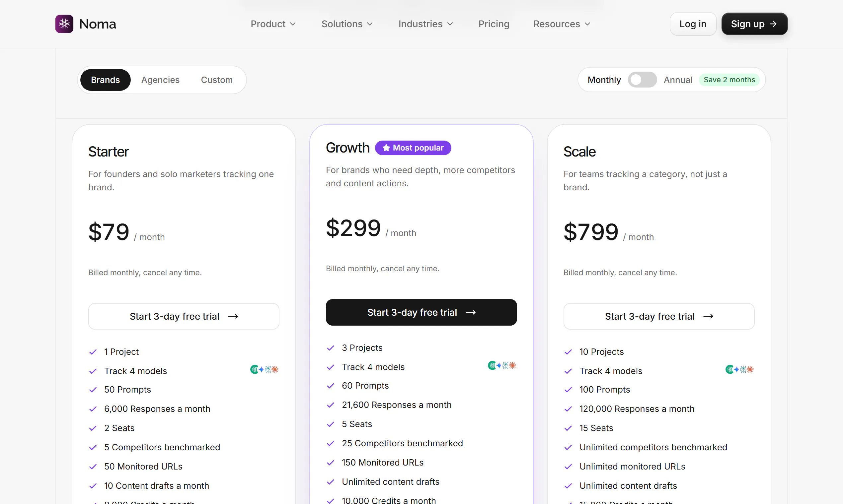843x504 pixels.
Task: Click the Most popular badge
Action: [413, 148]
